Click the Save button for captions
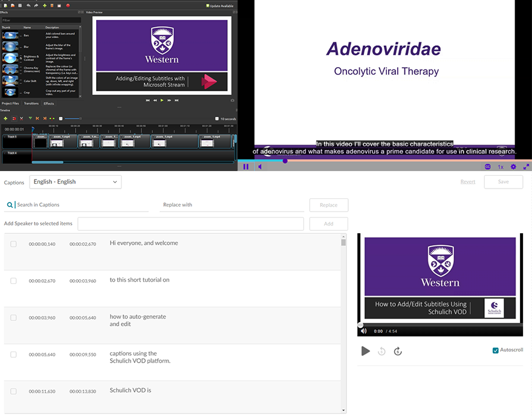This screenshot has height=417, width=532. coord(503,182)
